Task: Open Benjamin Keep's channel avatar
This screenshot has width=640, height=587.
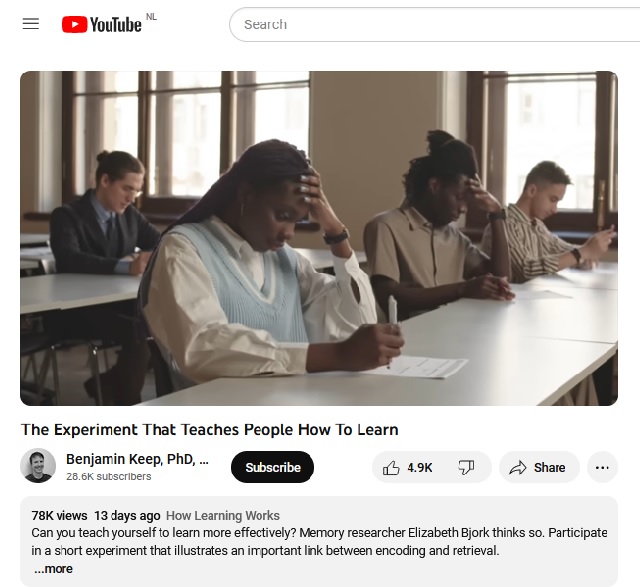Action: (x=38, y=465)
